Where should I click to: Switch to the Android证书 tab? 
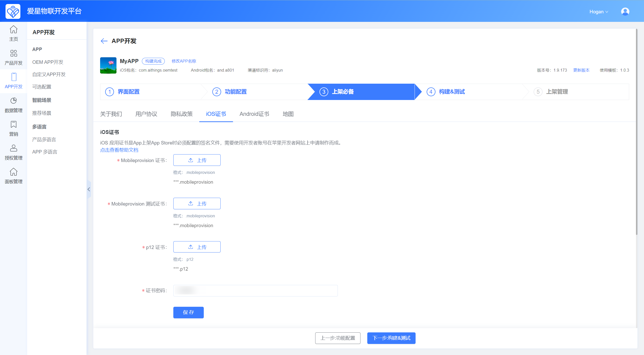254,114
